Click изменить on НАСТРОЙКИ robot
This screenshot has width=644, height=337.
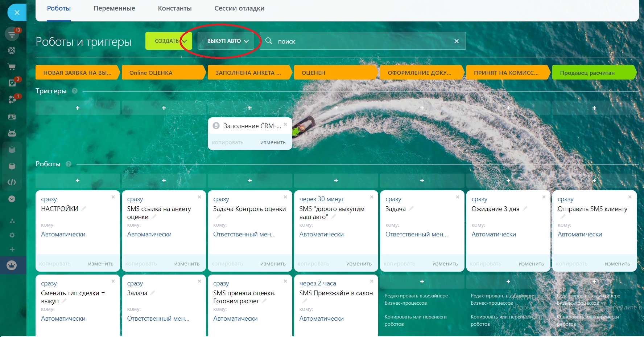tap(101, 264)
